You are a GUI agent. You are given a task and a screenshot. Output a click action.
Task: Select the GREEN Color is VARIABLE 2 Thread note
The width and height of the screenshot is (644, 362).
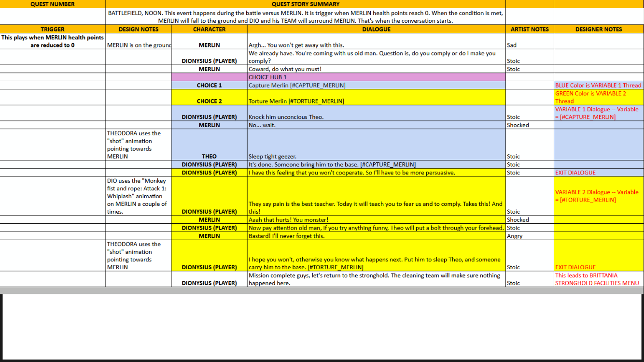coord(599,98)
